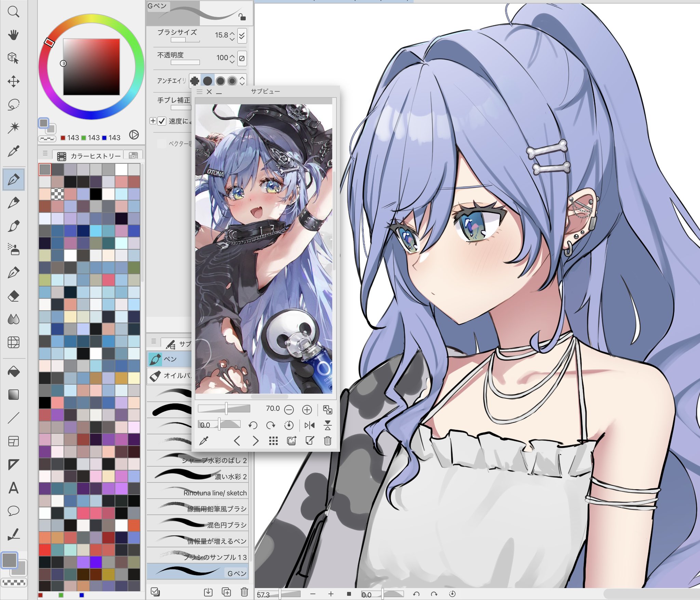This screenshot has width=700, height=600.
Task: Select the Eraser tool
Action: [13, 296]
